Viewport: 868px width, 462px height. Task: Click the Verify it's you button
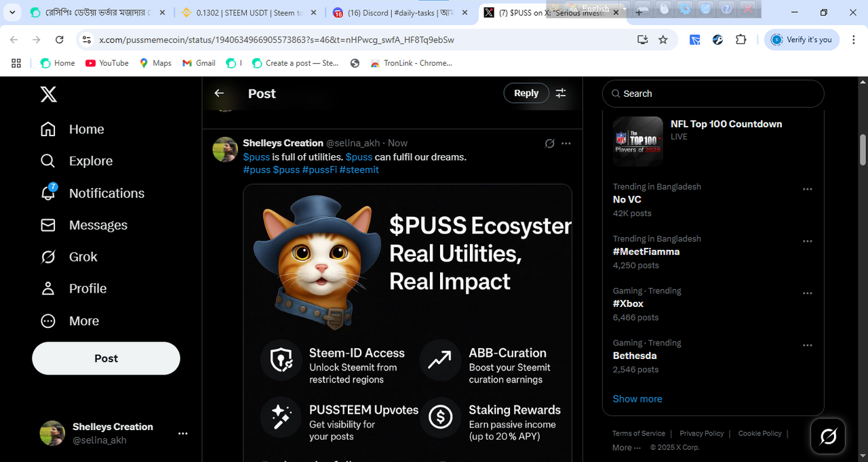[x=802, y=40]
